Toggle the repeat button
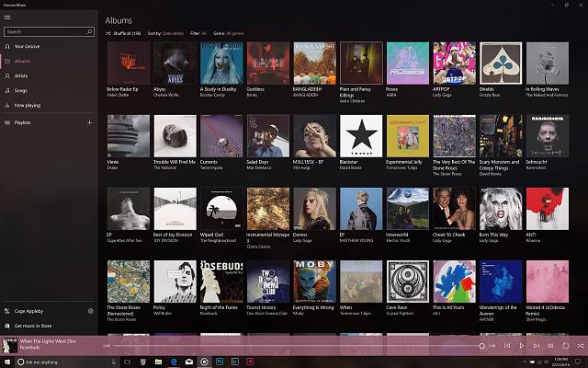The image size is (588, 368). (566, 346)
